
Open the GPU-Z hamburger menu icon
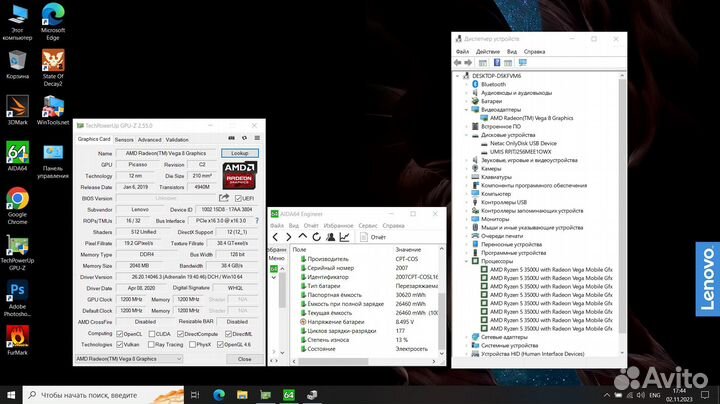257,138
